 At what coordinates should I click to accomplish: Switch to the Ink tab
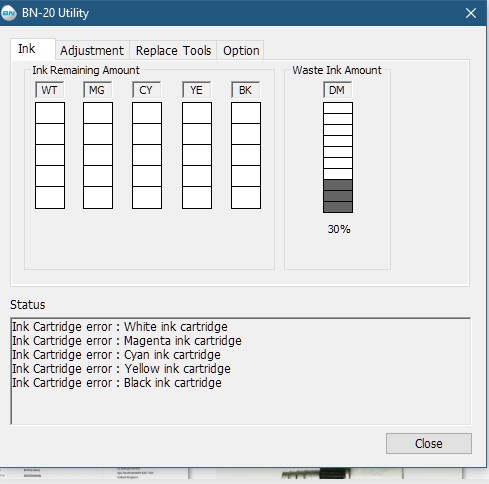(33, 49)
